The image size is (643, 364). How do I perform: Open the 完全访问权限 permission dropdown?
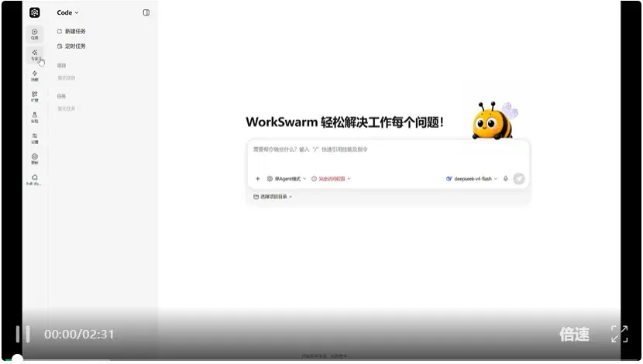[331, 179]
